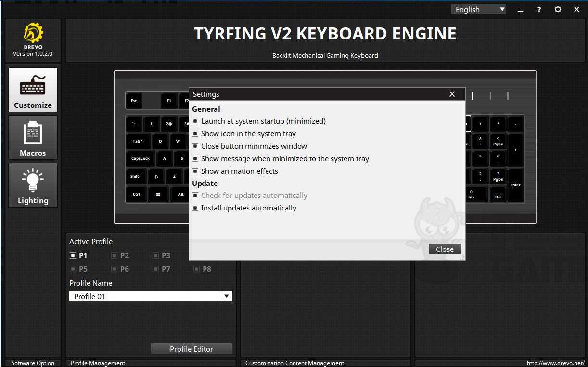Select the 1! number key

(x=152, y=124)
